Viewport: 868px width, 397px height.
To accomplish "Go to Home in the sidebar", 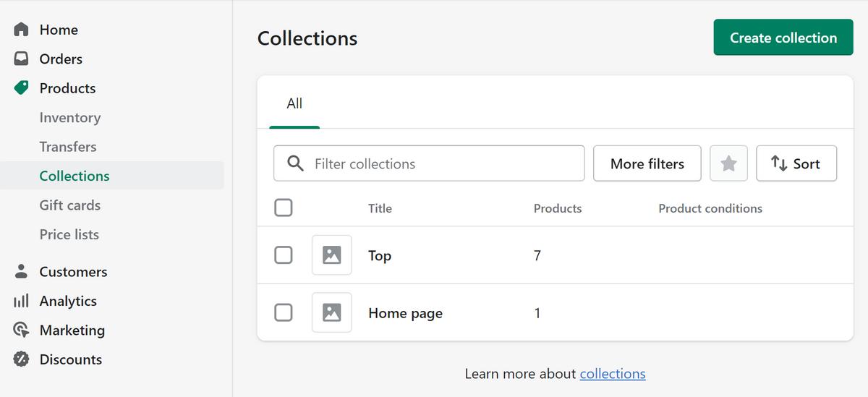I will tap(59, 30).
